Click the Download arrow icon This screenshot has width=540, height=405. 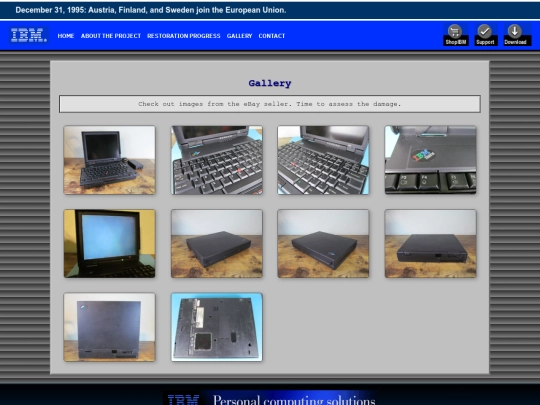tap(516, 35)
